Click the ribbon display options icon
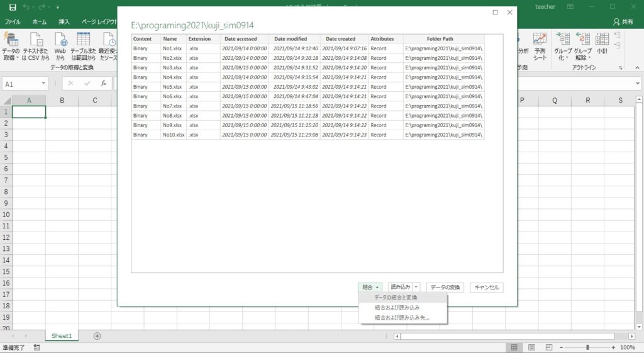 pyautogui.click(x=570, y=6)
